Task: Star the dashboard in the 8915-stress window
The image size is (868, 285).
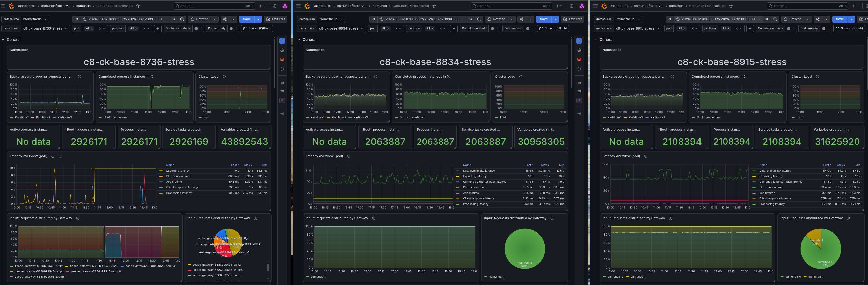Action: coord(731,6)
